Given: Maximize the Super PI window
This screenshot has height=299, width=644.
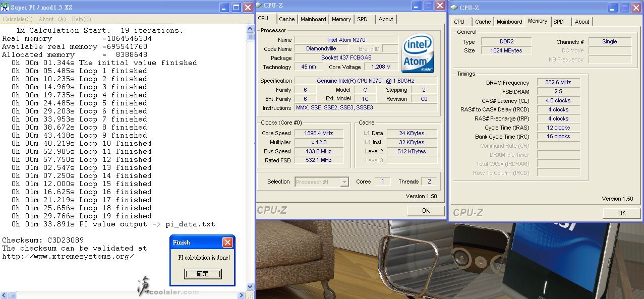Looking at the screenshot, I should [236, 7].
